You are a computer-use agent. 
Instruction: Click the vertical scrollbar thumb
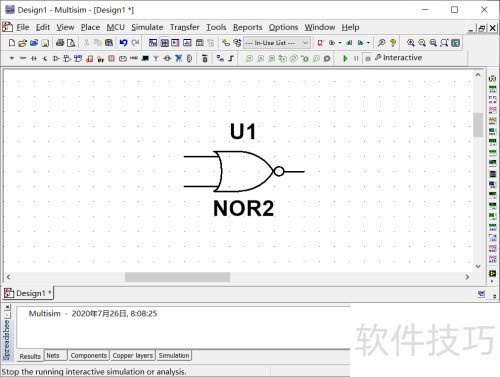pyautogui.click(x=478, y=125)
